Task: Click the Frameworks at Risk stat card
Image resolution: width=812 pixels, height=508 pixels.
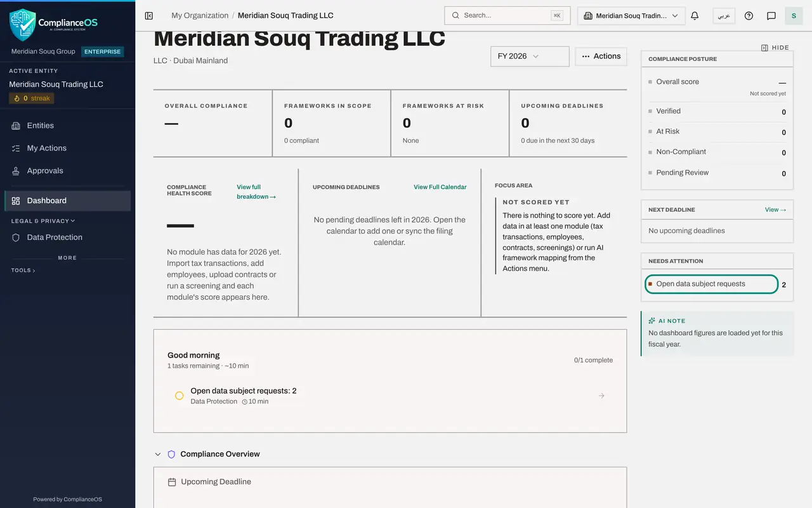Action: click(450, 123)
